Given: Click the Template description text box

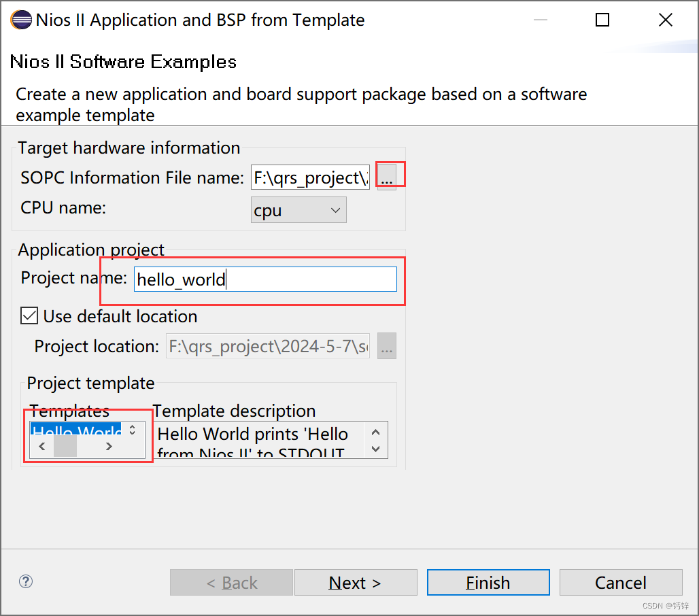Looking at the screenshot, I should [x=270, y=440].
